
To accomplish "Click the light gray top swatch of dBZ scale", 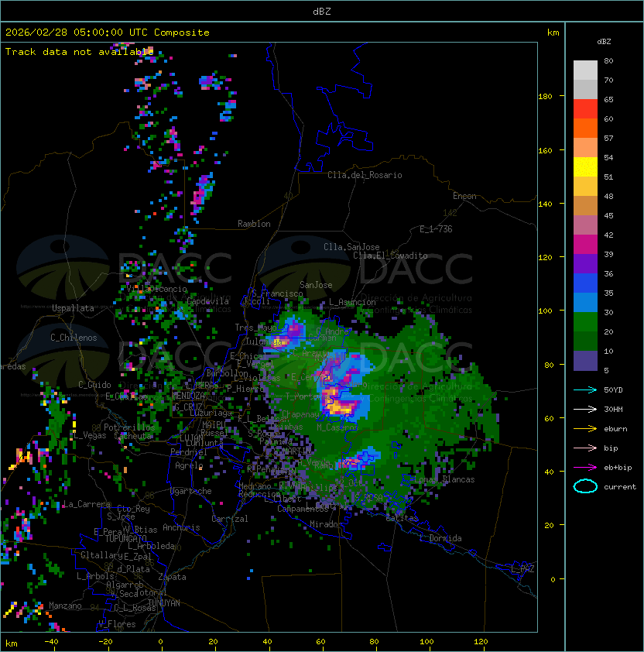I will click(x=585, y=70).
